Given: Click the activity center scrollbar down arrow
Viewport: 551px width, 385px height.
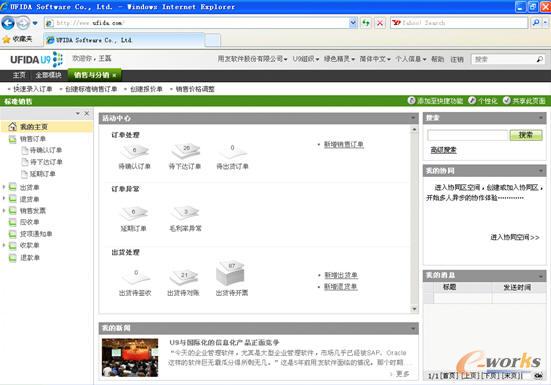Looking at the screenshot, I should tap(414, 309).
